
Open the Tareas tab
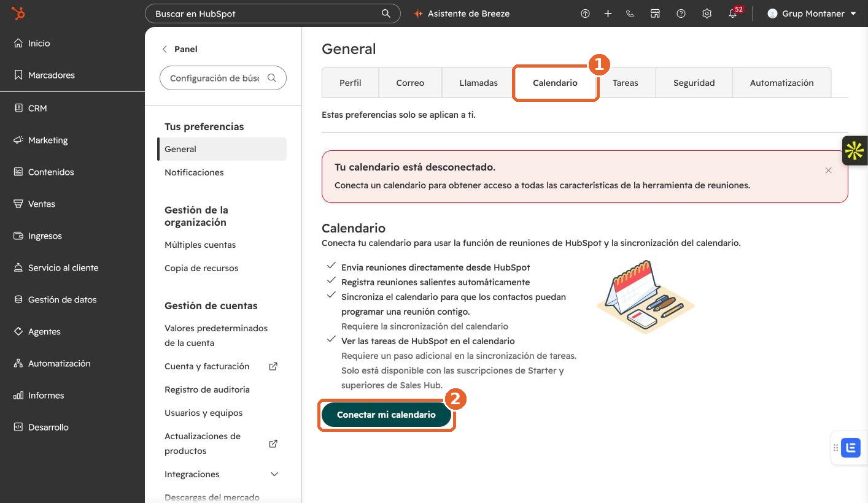click(626, 83)
